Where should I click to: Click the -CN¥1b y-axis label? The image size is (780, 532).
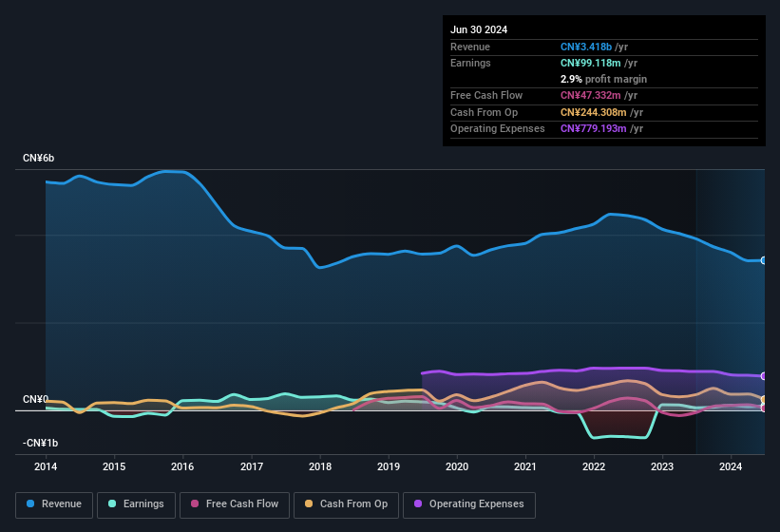click(x=40, y=443)
